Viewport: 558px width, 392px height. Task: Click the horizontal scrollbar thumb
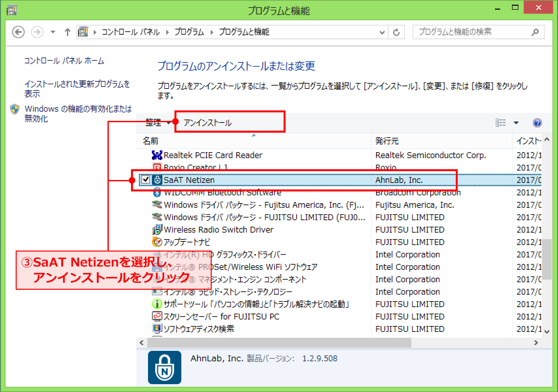(279, 343)
